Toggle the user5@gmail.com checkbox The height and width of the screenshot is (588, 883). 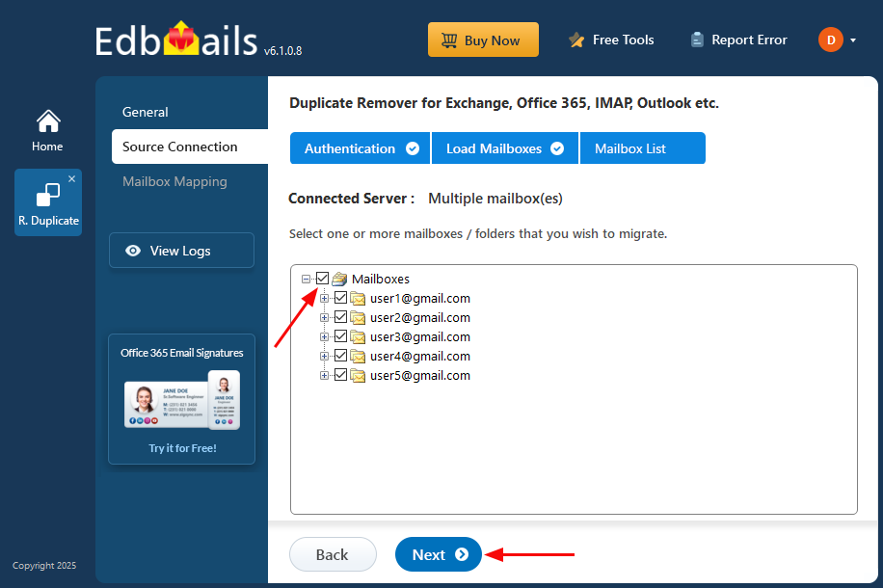pyautogui.click(x=340, y=375)
